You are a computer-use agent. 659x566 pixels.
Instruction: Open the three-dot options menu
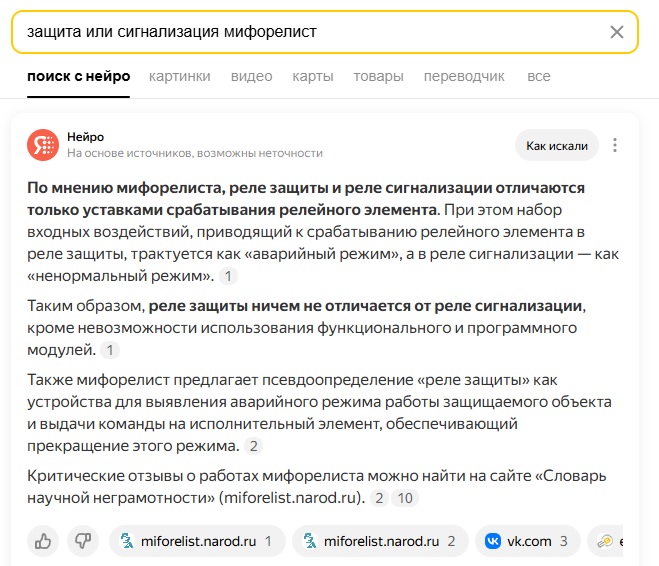(615, 145)
